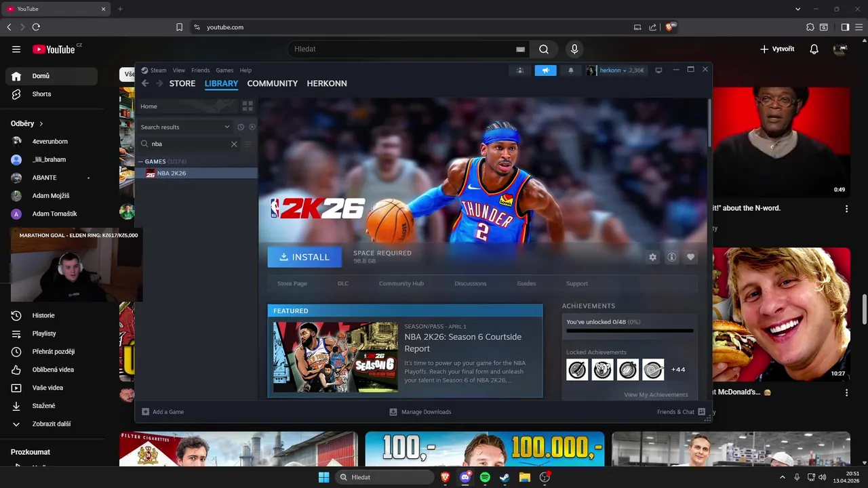Open the Friends menu in Steam

[x=200, y=70]
